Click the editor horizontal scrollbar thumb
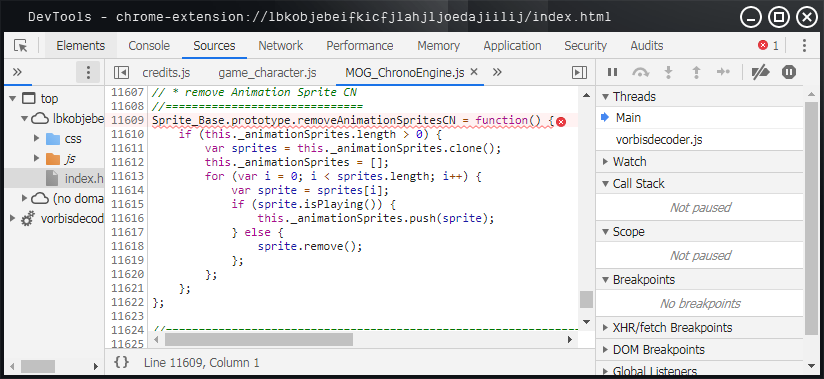This screenshot has height=379, width=824. point(259,340)
